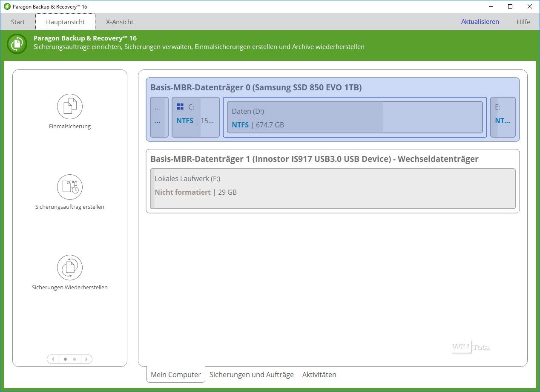Open the Aktivitäten tab
This screenshot has width=540, height=392.
click(x=319, y=375)
